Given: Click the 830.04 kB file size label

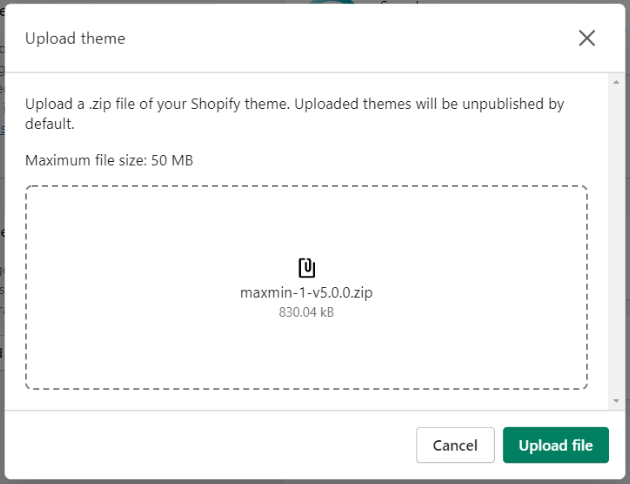Looking at the screenshot, I should [306, 312].
